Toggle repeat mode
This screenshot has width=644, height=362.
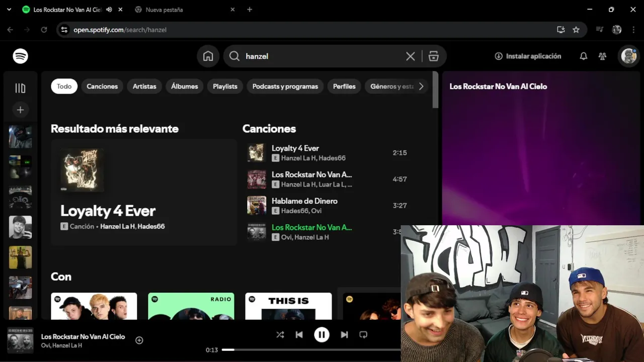pyautogui.click(x=363, y=334)
